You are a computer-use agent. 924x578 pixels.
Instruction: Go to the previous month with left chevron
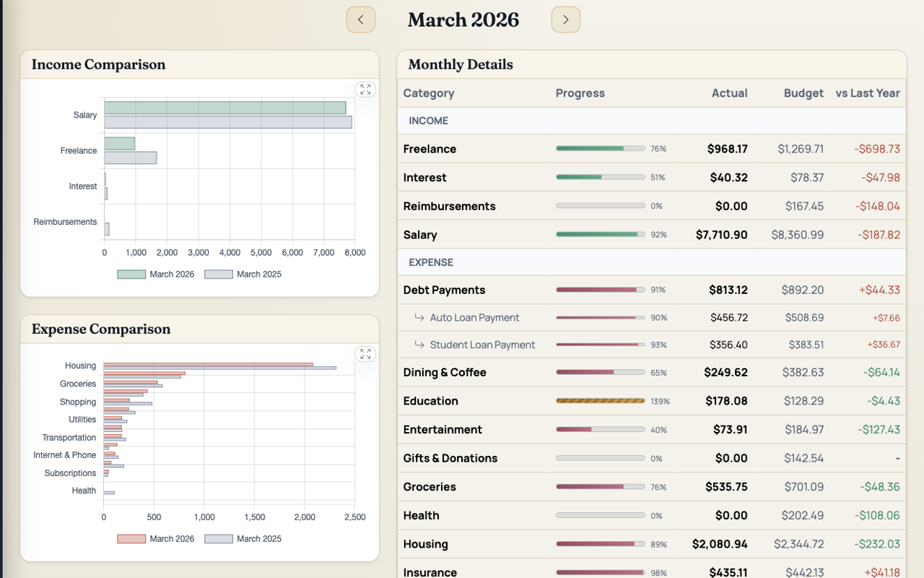tap(360, 20)
